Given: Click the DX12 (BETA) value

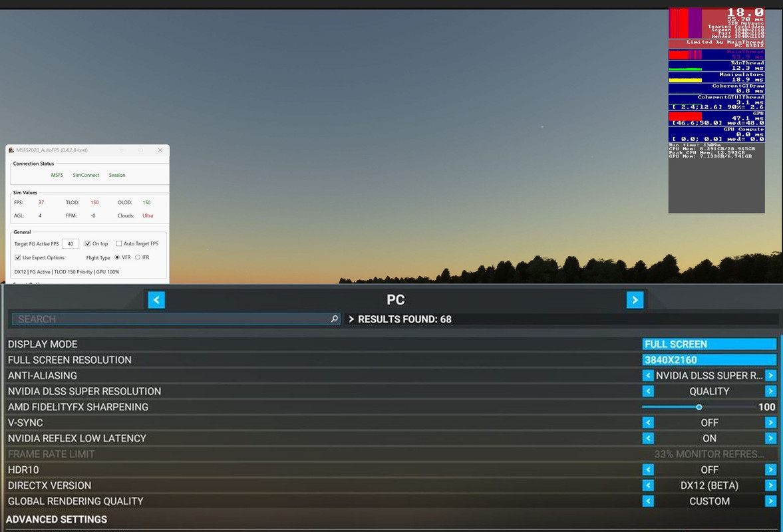Looking at the screenshot, I should (x=709, y=485).
